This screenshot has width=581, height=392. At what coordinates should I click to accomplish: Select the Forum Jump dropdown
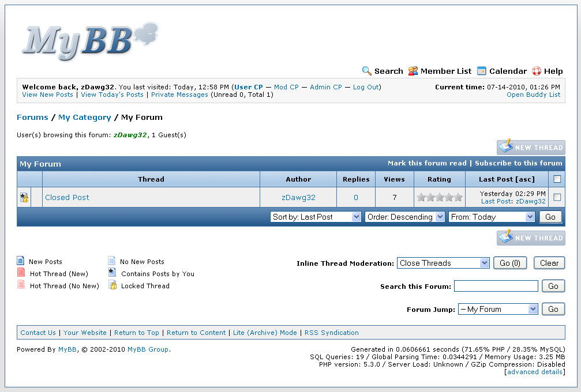498,309
